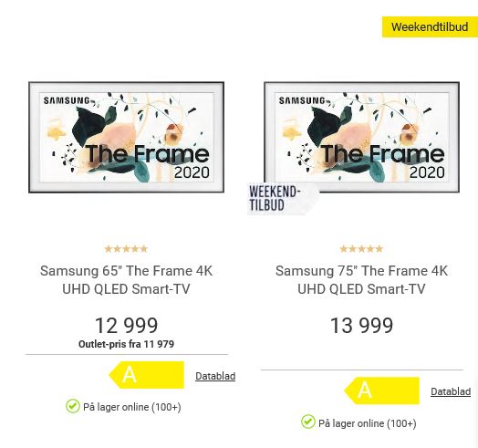Viewport: 478px width, 448px height.
Task: Click green stock checkmark under 75" TV
Action: (x=308, y=422)
